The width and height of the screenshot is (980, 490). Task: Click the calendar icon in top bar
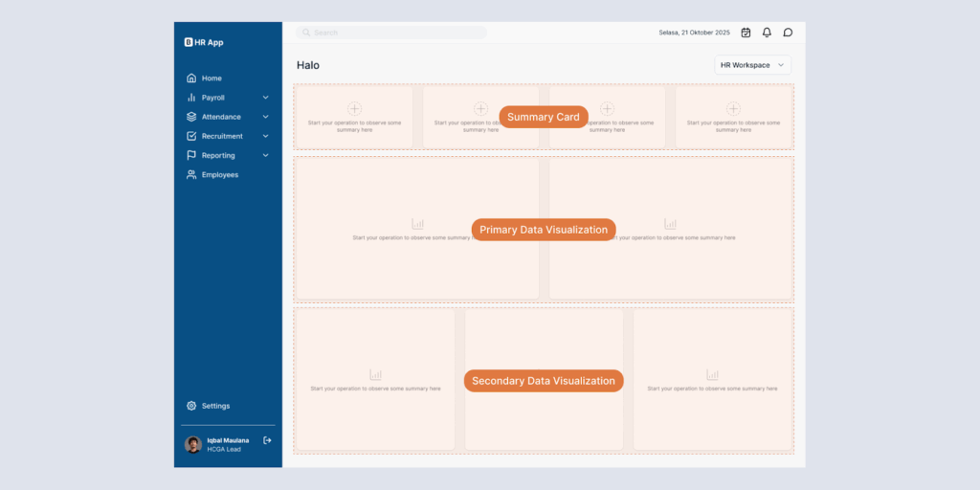746,33
